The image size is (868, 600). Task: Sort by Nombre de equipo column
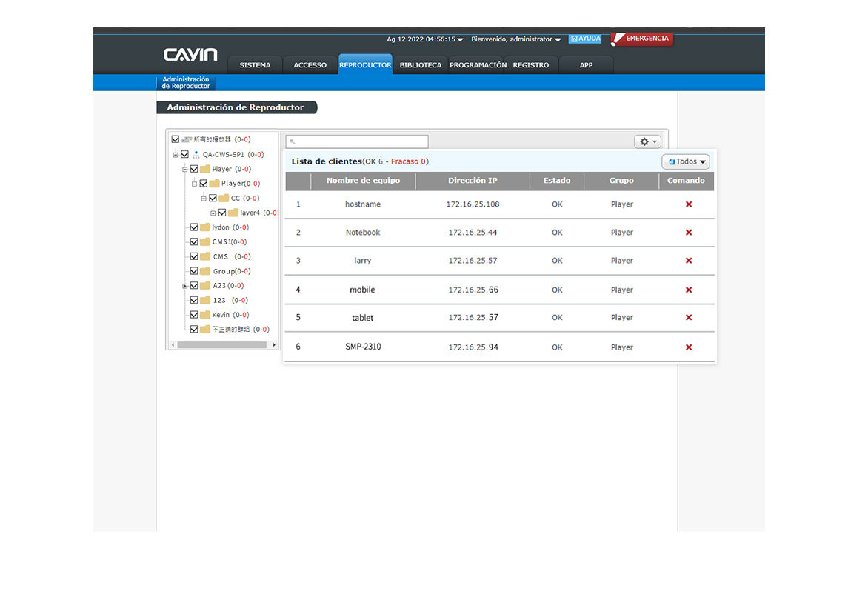[363, 181]
